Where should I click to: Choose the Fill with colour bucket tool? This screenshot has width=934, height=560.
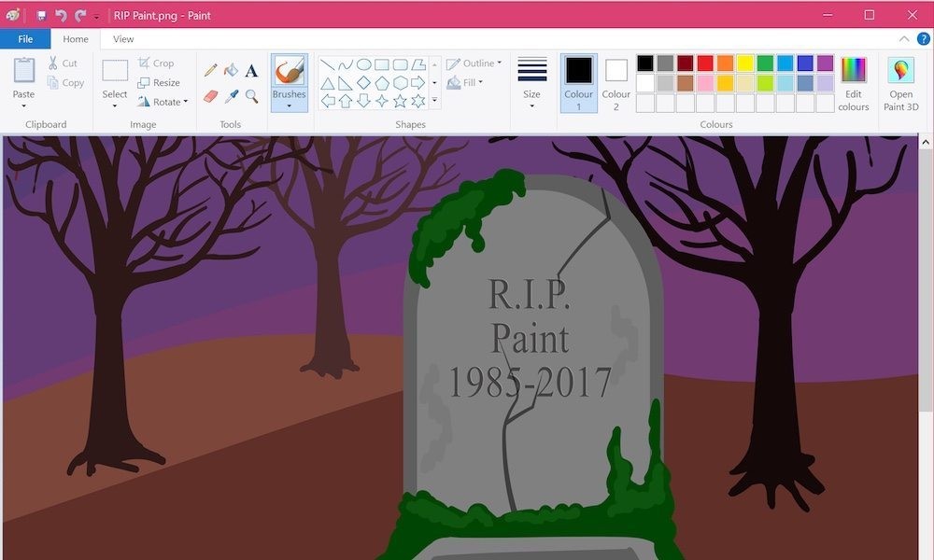coord(231,70)
